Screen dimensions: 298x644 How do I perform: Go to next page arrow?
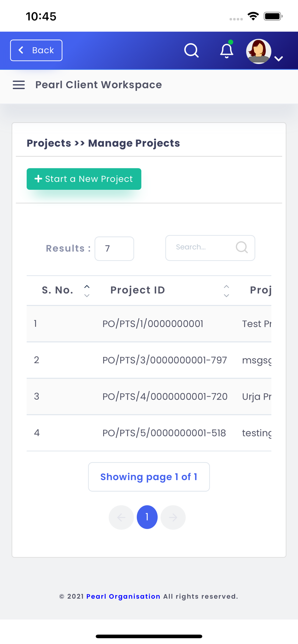tap(173, 517)
